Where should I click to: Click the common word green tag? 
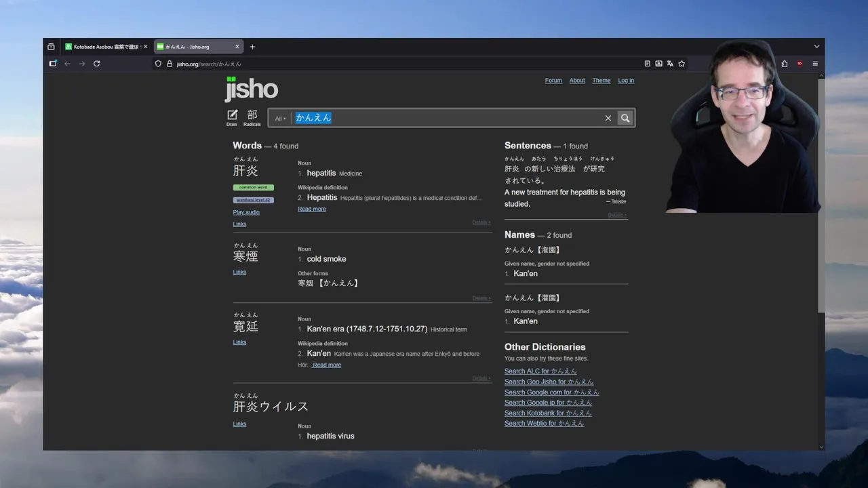(254, 188)
